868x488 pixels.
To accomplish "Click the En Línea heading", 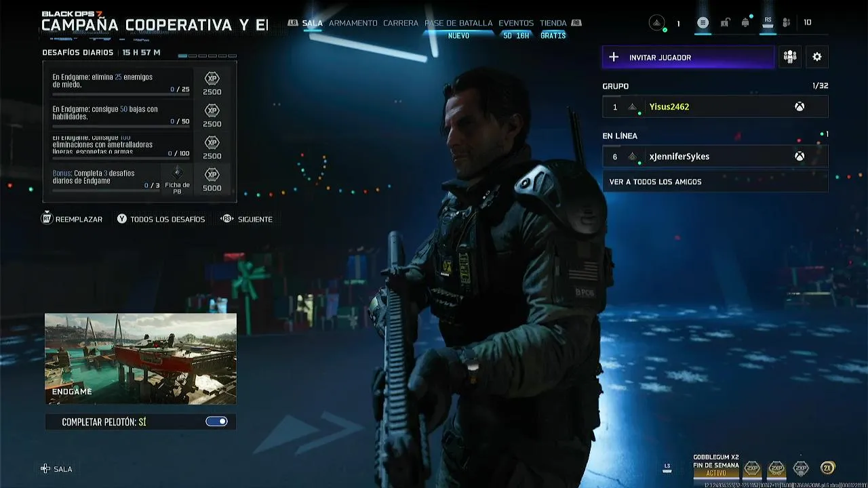I will tap(620, 136).
